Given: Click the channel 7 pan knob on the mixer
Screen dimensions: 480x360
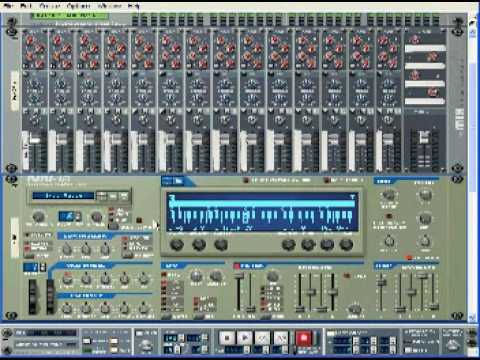Looking at the screenshot, I should click(197, 119).
